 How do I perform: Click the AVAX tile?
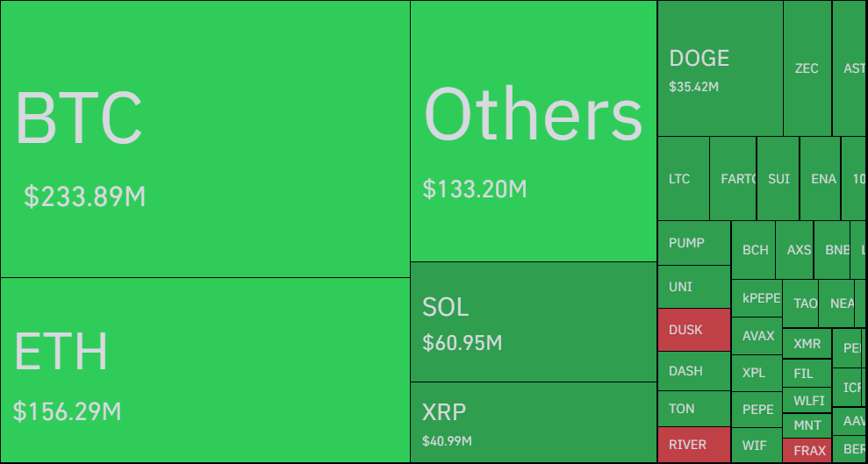click(758, 336)
